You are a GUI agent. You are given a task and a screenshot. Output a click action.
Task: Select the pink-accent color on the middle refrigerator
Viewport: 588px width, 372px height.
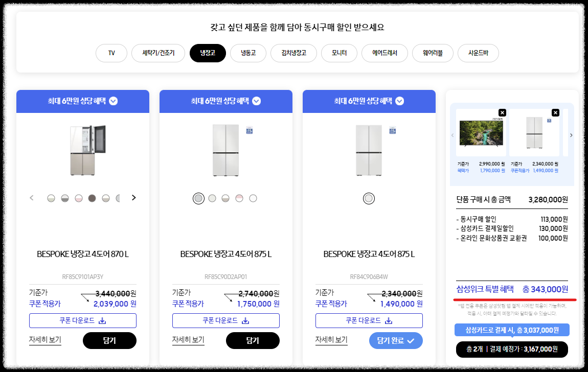point(239,198)
